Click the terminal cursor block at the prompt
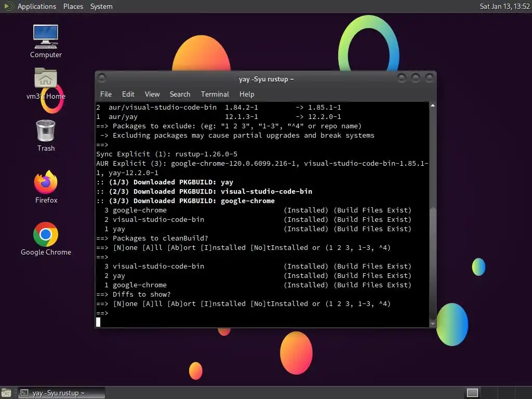This screenshot has width=532, height=399. click(98, 322)
